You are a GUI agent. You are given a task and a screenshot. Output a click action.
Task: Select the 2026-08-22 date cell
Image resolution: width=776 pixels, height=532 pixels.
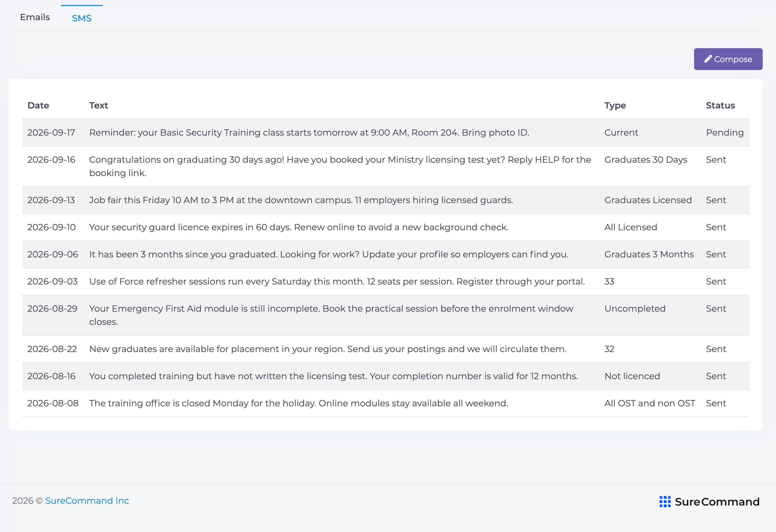(x=52, y=349)
